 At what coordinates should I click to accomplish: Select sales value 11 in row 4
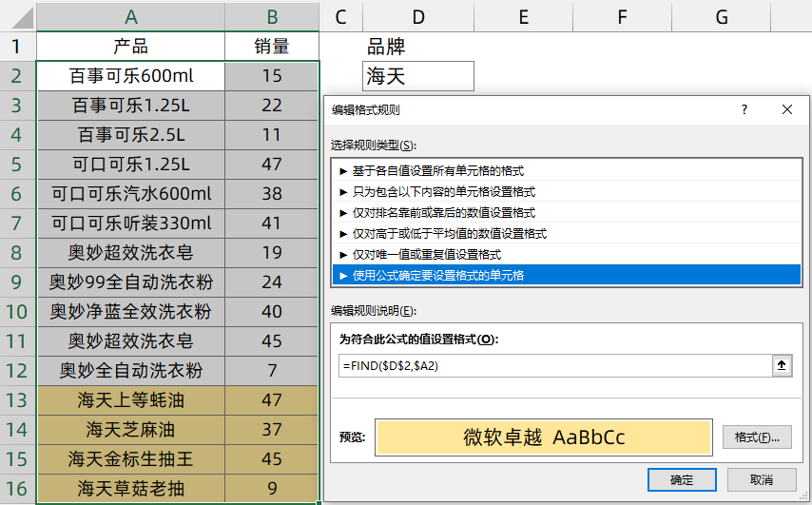pos(272,135)
